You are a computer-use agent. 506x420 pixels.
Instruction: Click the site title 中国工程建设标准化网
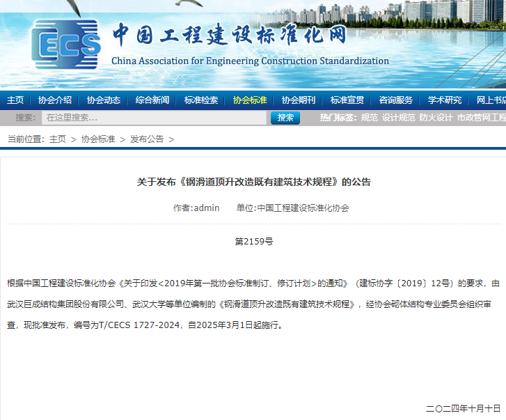230,35
